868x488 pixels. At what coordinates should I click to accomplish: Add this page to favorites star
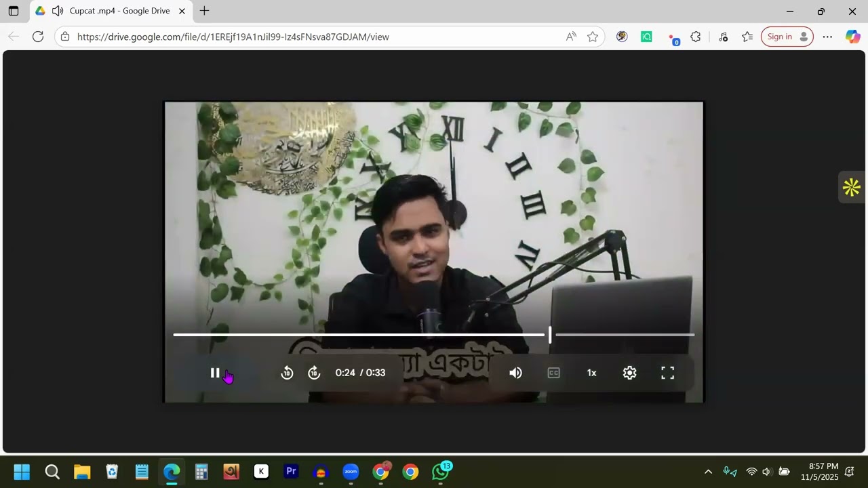(593, 37)
